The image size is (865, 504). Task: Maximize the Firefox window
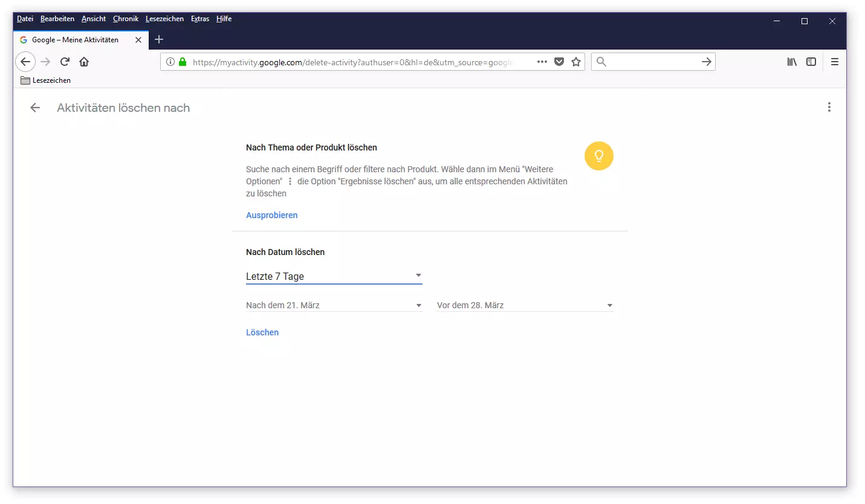(x=805, y=21)
